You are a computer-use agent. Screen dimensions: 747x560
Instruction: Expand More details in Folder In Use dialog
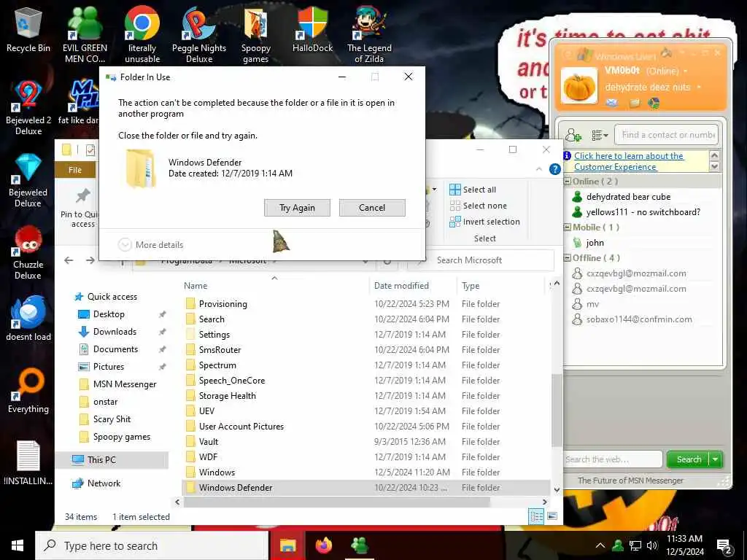coord(150,245)
